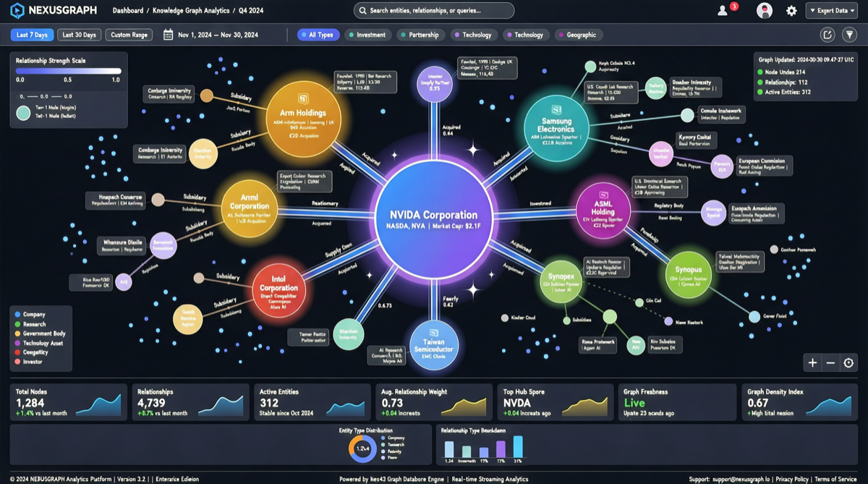The height and width of the screenshot is (484, 868).
Task: Recenter the graph view with the target icon
Action: (846, 362)
